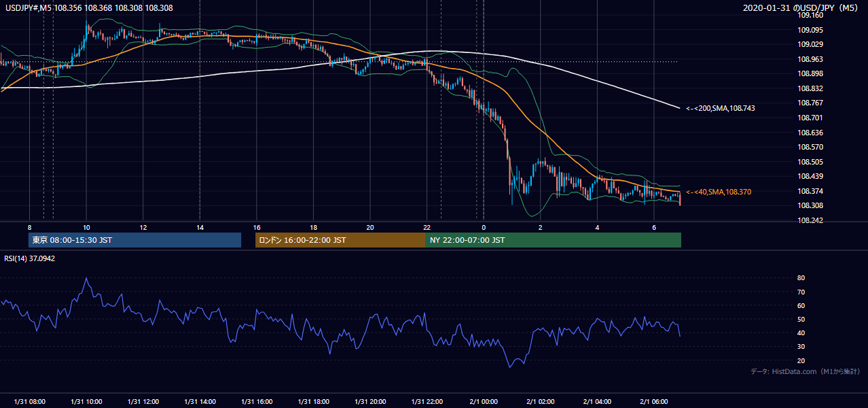Click the RSI scale value 30
The height and width of the screenshot is (408, 868).
801,347
